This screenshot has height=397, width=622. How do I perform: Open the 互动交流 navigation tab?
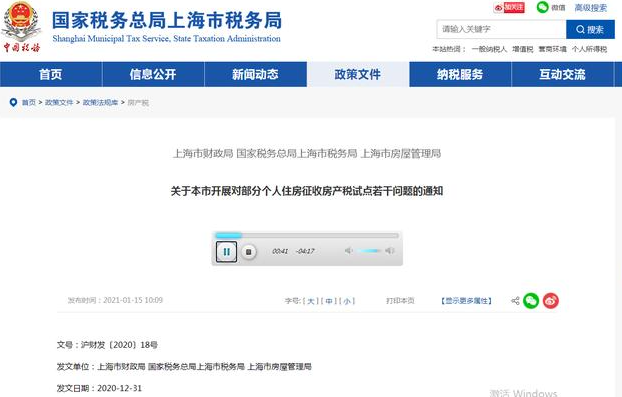coord(562,74)
